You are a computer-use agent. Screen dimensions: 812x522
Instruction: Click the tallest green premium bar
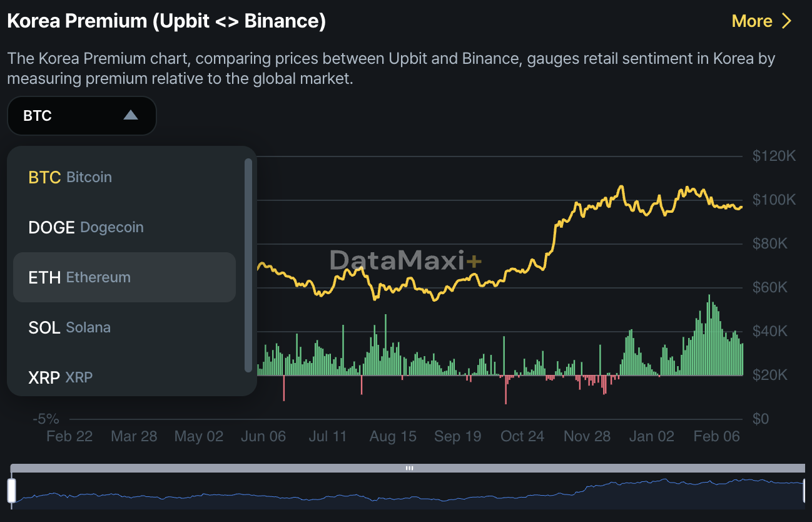(709, 335)
